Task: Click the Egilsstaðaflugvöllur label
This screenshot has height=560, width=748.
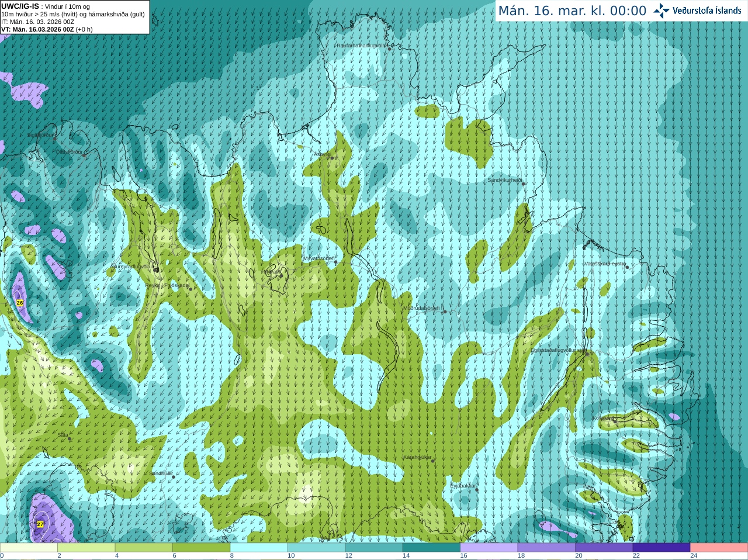Action: point(557,350)
